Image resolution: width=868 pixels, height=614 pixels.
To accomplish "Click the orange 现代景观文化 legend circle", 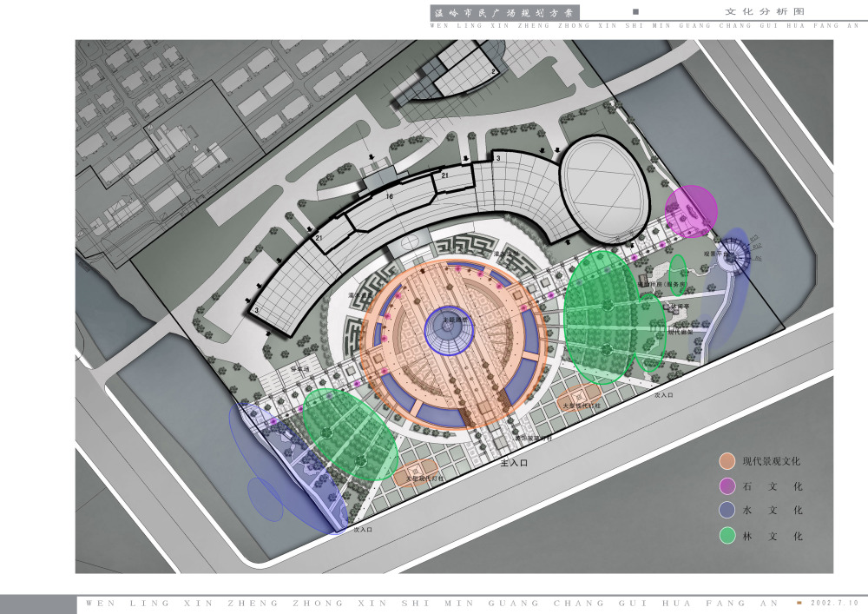I will (x=727, y=461).
